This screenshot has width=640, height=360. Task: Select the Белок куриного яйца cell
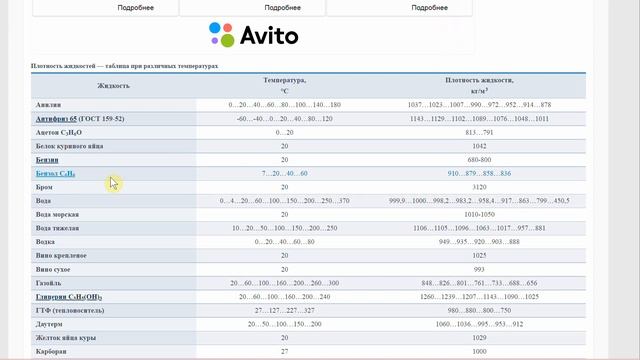113,146
